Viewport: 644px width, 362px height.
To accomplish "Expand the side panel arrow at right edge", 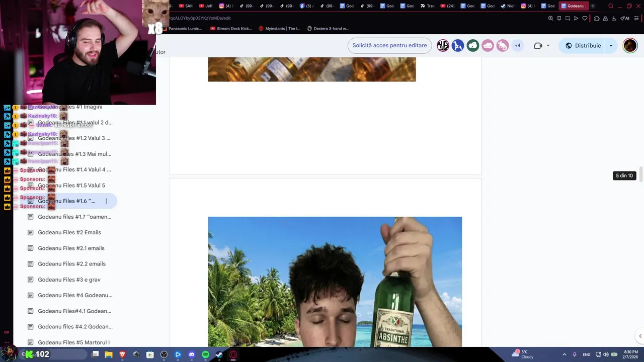I will pos(640,336).
